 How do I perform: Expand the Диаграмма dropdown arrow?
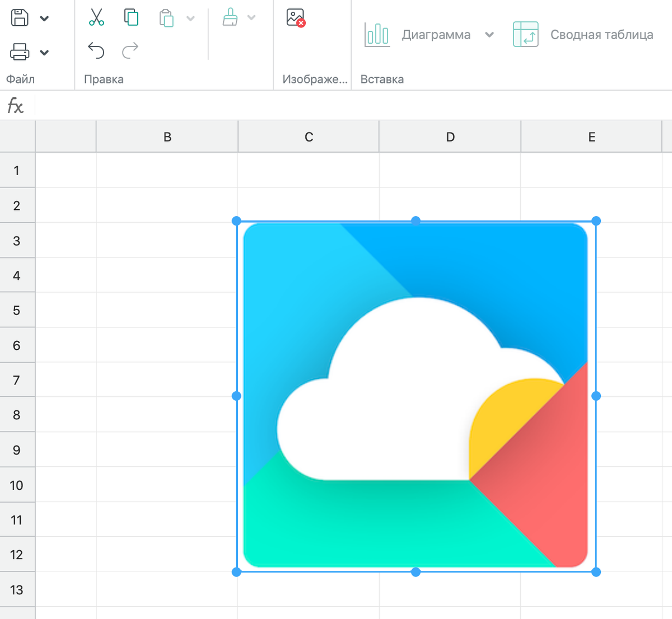coord(489,35)
